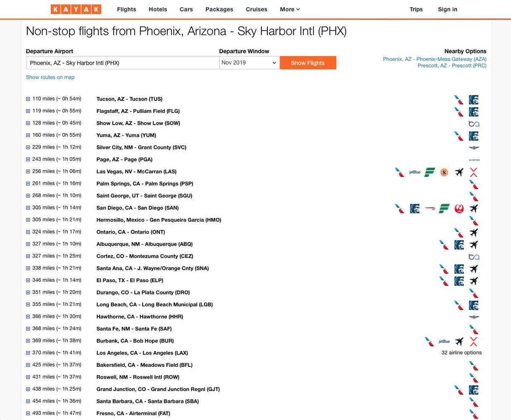Click Sun Country orange logo in Las Vegas row
The height and width of the screenshot is (420, 511).
coord(444,172)
